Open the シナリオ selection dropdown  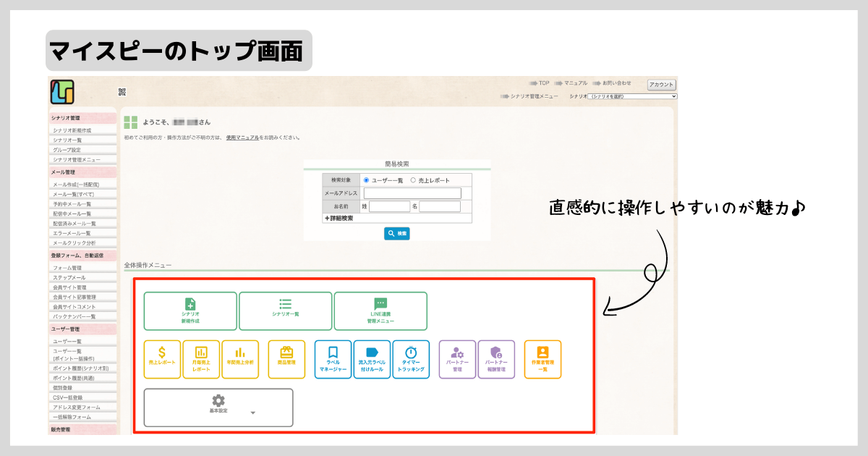(632, 96)
